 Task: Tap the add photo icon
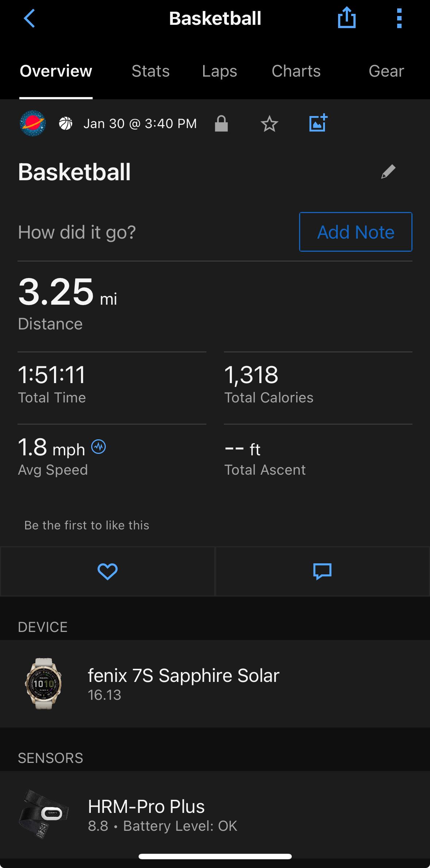(318, 123)
